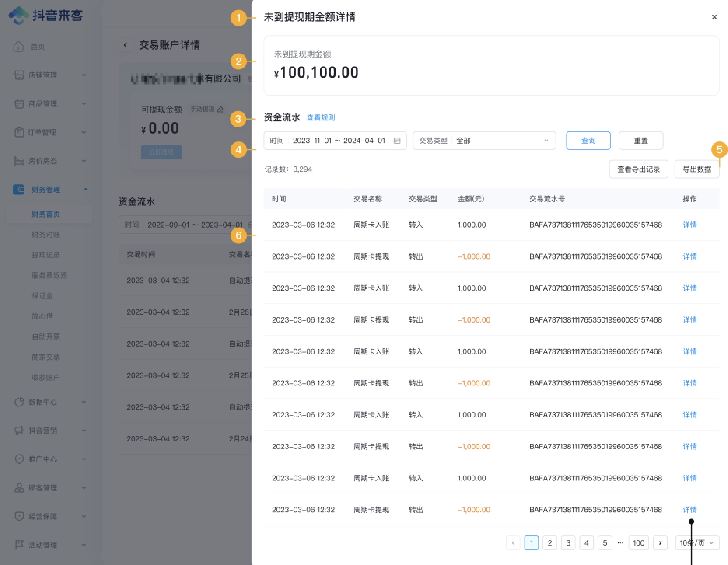Click the 抖音来客 logo
Viewport: 728px width, 565px height.
point(46,16)
